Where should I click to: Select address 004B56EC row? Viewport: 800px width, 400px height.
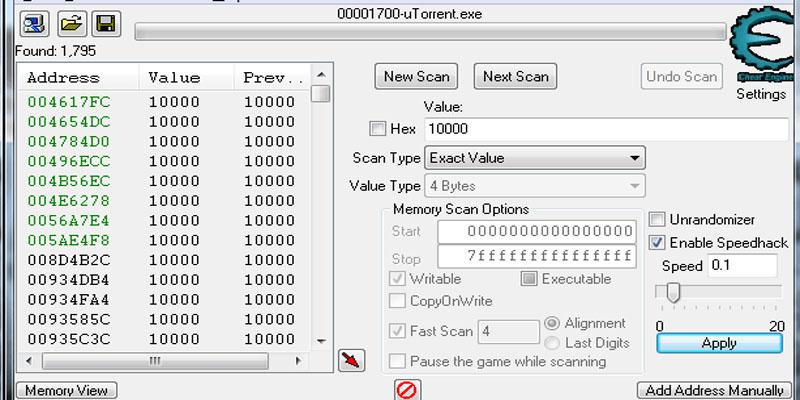pyautogui.click(x=164, y=181)
